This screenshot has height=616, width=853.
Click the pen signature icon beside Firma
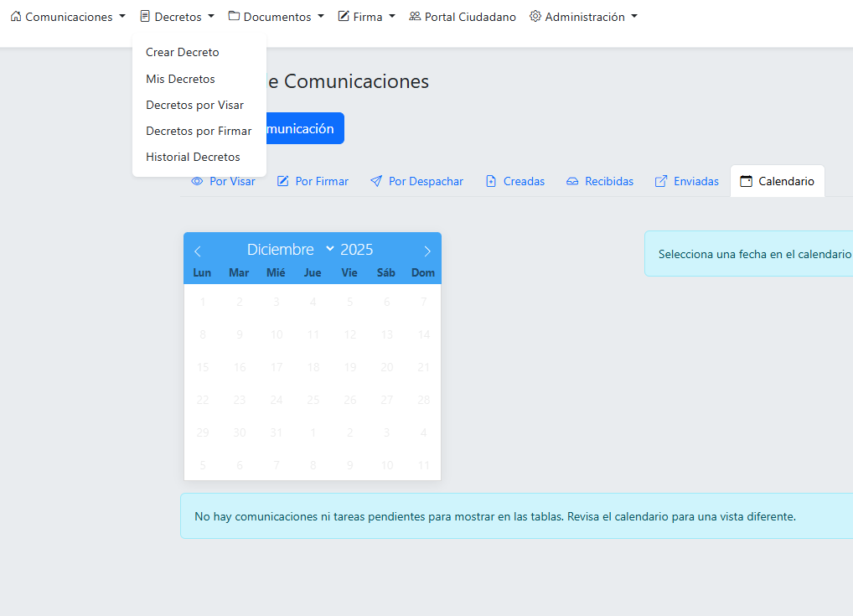pos(344,16)
